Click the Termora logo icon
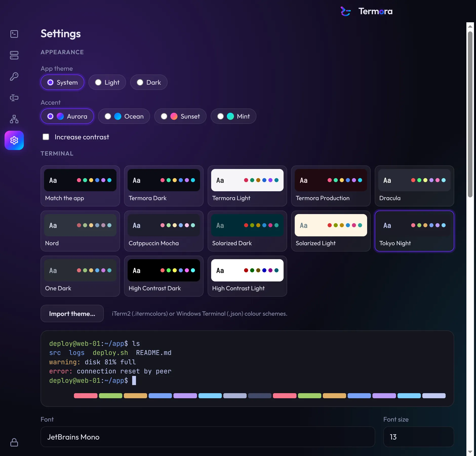Viewport: 476px width, 456px height. pyautogui.click(x=346, y=11)
